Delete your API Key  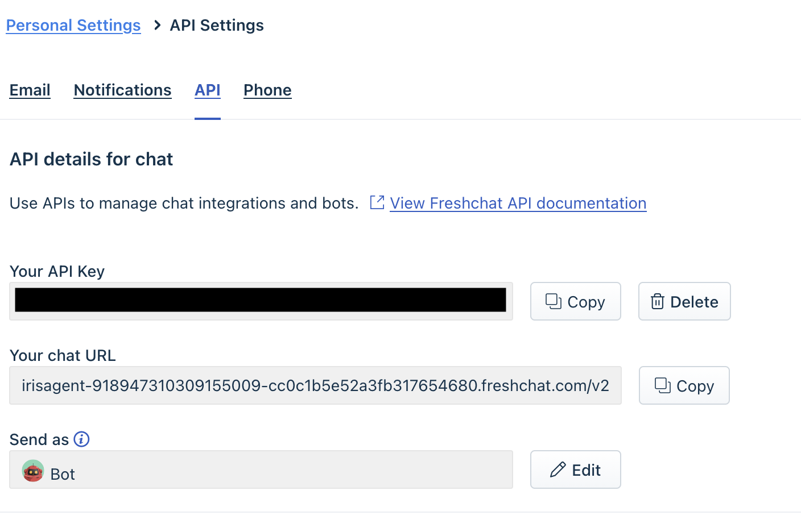click(x=684, y=301)
